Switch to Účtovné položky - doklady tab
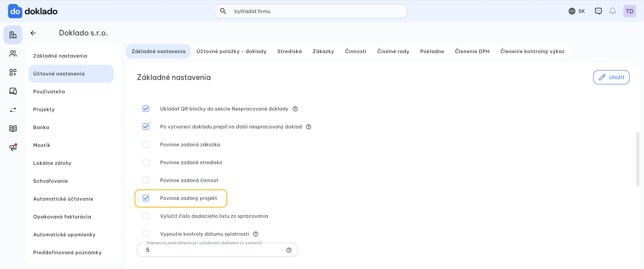This screenshot has height=269, width=644. click(231, 51)
